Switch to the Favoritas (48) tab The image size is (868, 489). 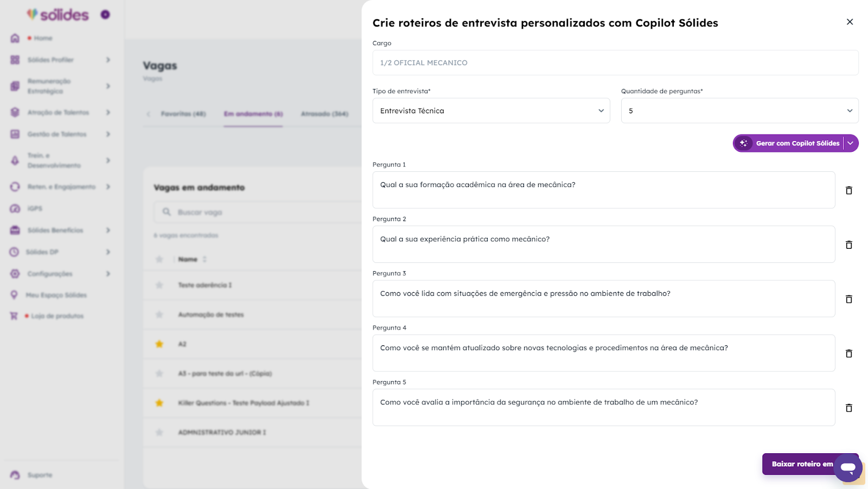(183, 114)
